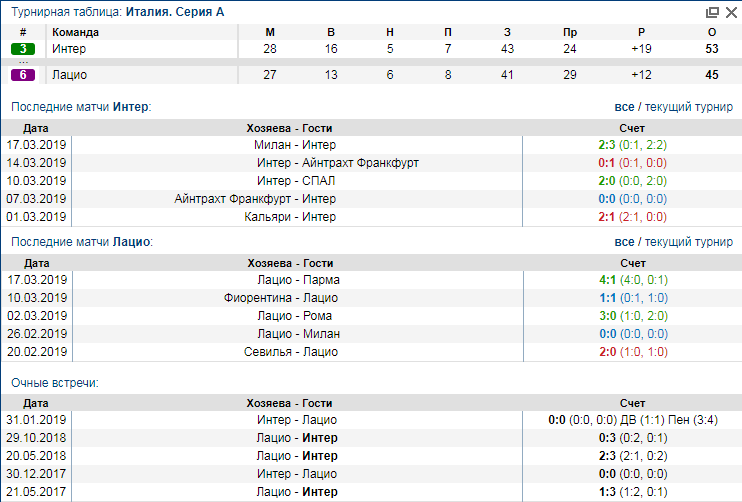Show all Inter recent matches via 'все'
742x502 pixels.
coord(624,107)
